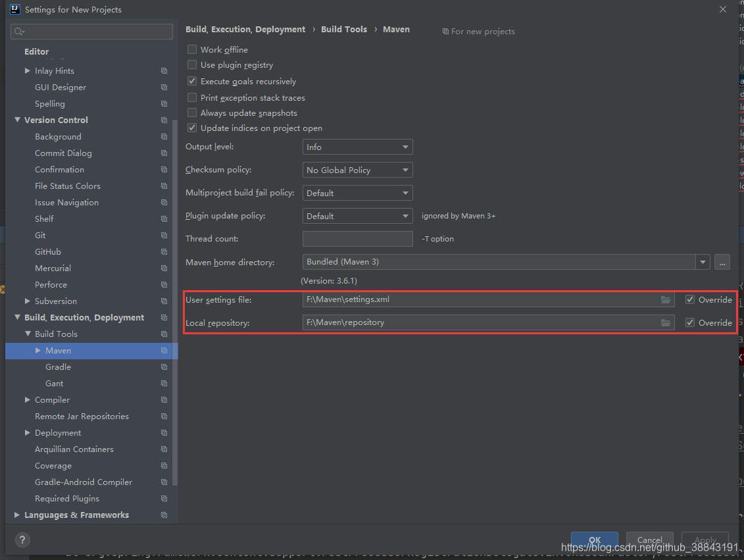Browse folder icon for Local repository
Viewport: 744px width, 560px height.
click(666, 322)
